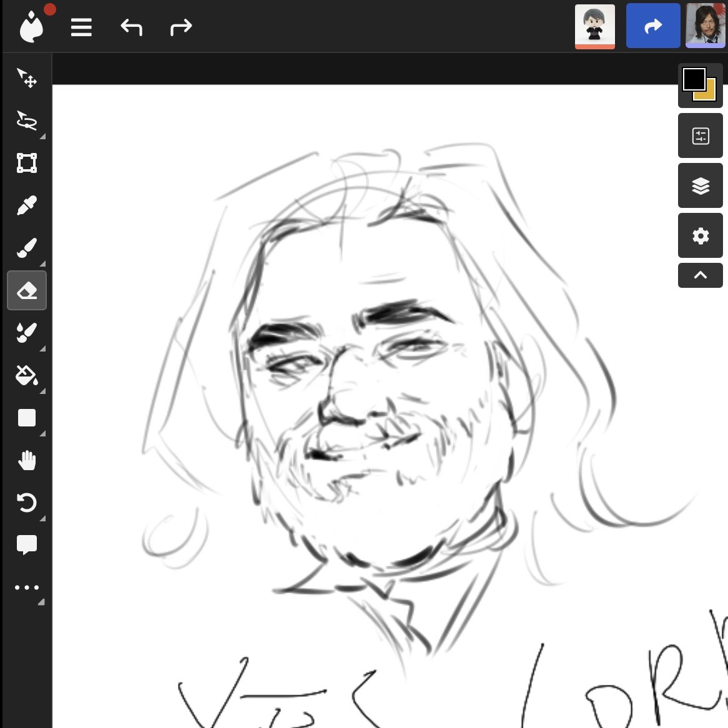Expand the fill tool options triangle
Image resolution: width=728 pixels, height=728 pixels.
coord(42,391)
